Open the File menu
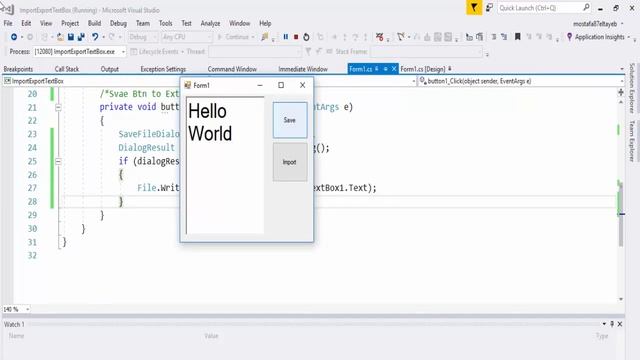640x360 pixels. [x=8, y=23]
